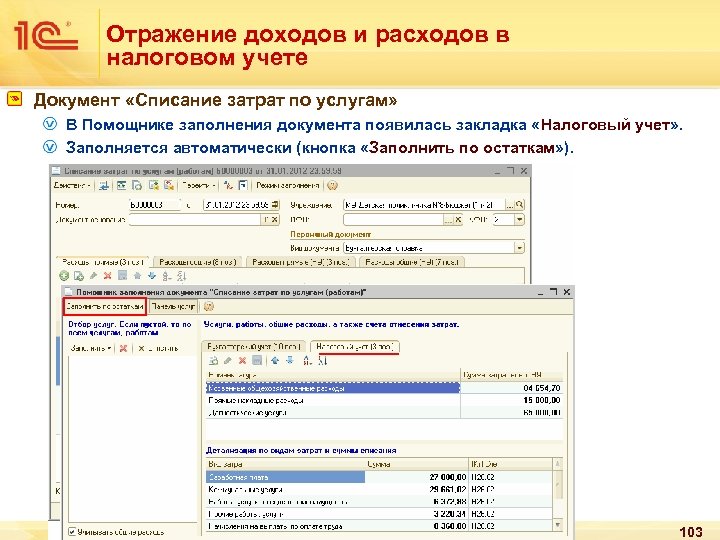Click the help icon in the assistant toolbar
This screenshot has width=720, height=540.
208,306
